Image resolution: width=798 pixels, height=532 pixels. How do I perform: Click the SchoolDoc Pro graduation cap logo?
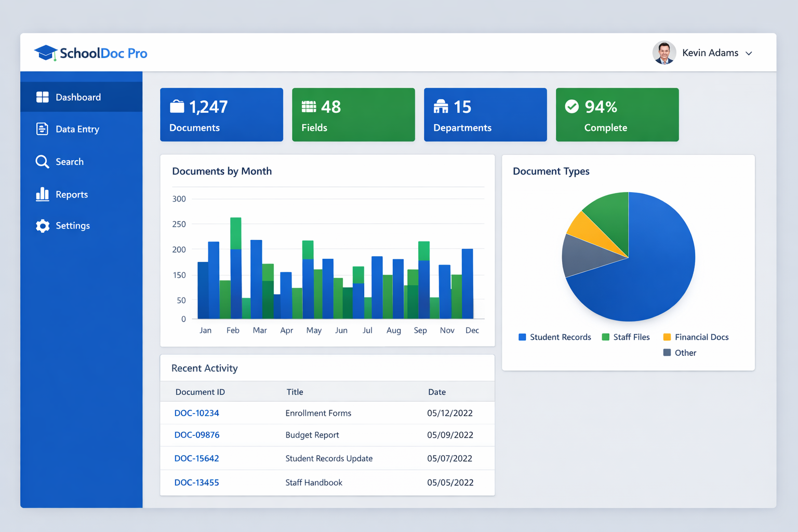[x=45, y=52]
